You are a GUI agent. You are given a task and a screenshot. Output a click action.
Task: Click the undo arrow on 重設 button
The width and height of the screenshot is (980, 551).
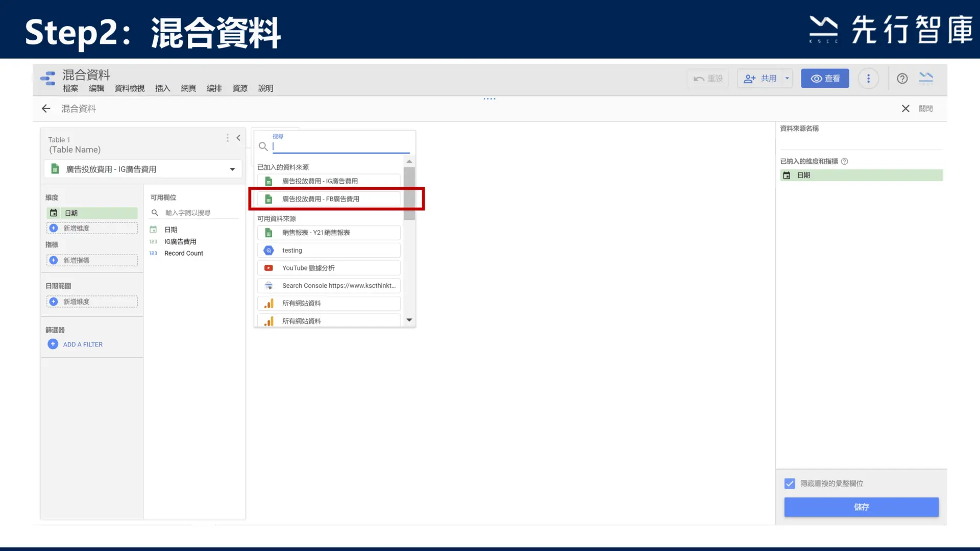tap(699, 79)
